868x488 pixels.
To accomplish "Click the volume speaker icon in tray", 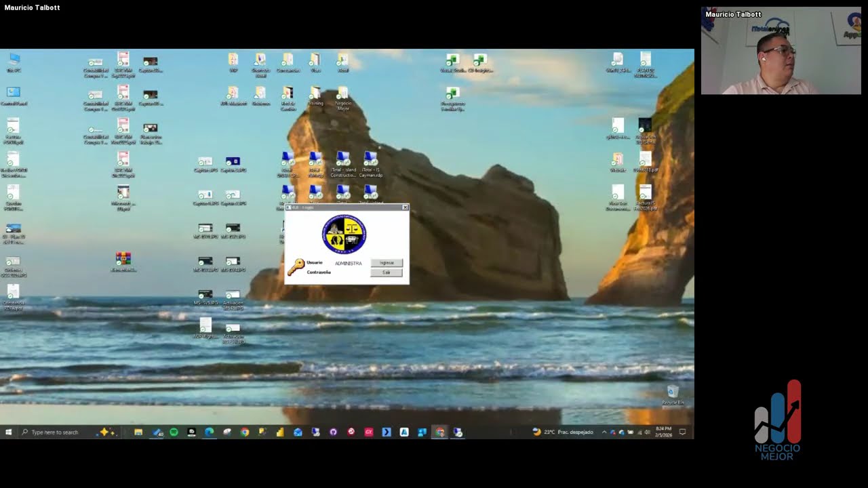I will click(648, 432).
